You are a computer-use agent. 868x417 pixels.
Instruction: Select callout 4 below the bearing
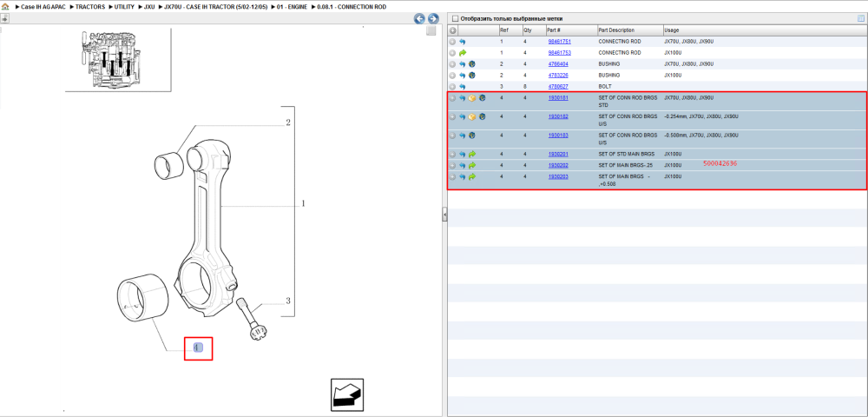coord(198,347)
